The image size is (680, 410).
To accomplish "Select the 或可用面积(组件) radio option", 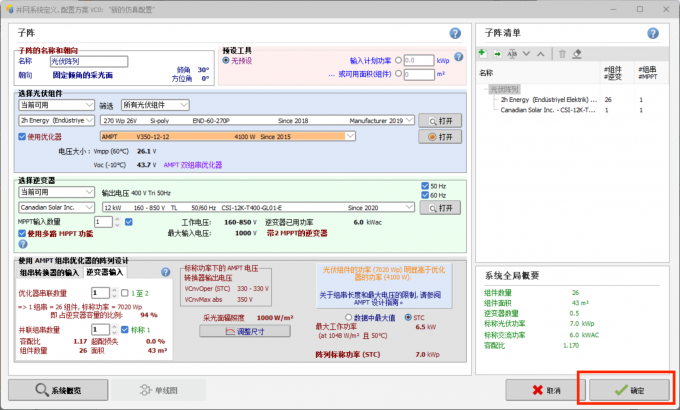I will coord(399,74).
